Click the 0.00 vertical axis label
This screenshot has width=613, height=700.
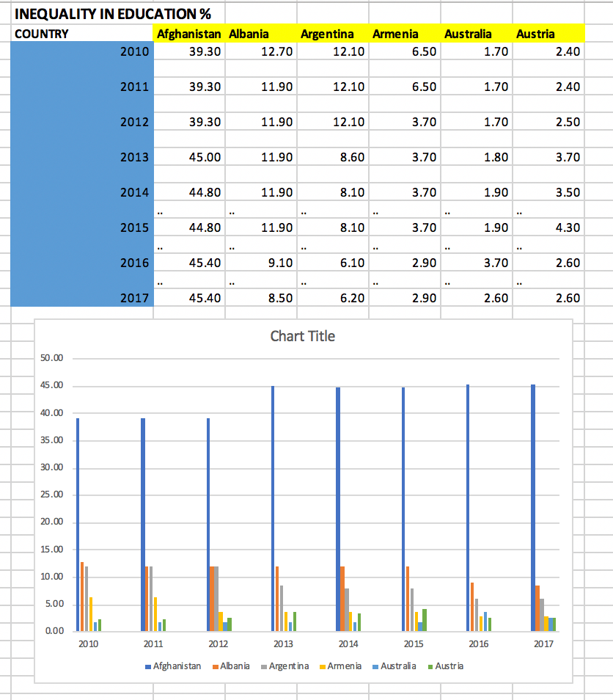coord(54,631)
